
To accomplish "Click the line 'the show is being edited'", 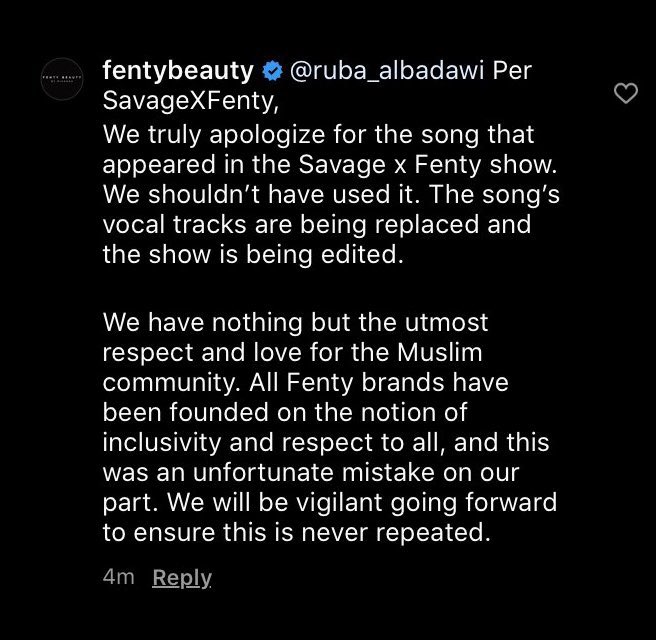I will pos(253,255).
